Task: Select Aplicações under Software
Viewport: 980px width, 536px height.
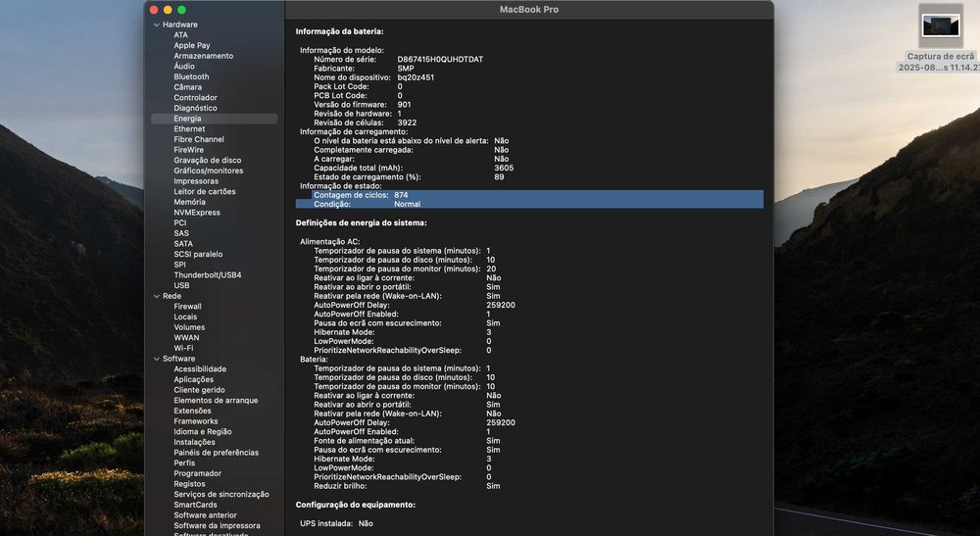Action: click(x=193, y=379)
